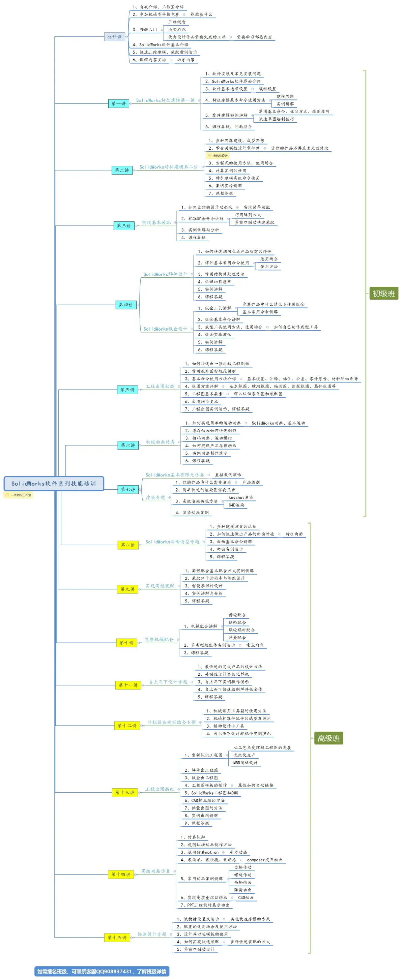The width and height of the screenshot is (402, 980).
Task: Click 4、认识切割清单 item
Action: [214, 282]
